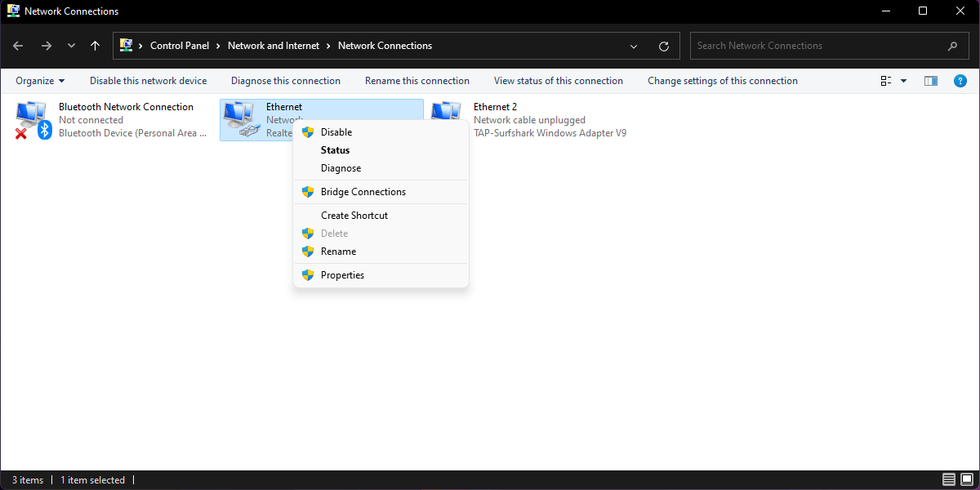The image size is (980, 490).
Task: Click the Forward navigation arrow
Action: pyautogui.click(x=46, y=46)
